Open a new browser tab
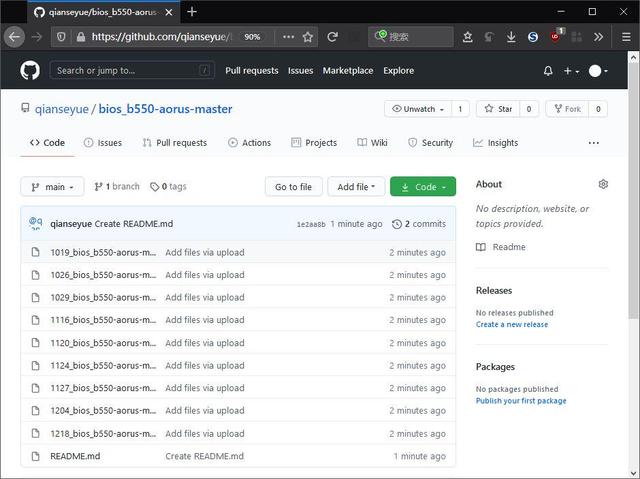640x479 pixels. click(x=192, y=12)
